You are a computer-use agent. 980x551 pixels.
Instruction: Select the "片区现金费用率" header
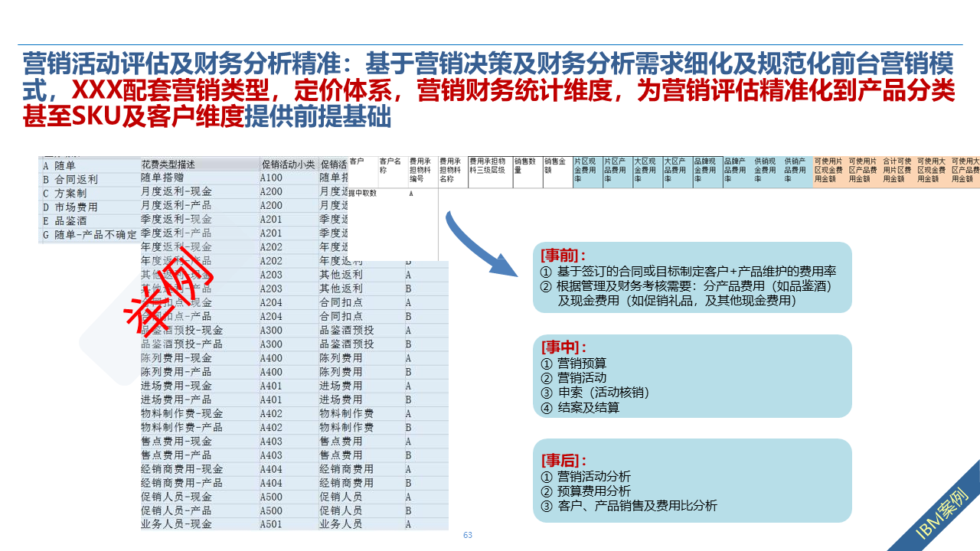(588, 171)
